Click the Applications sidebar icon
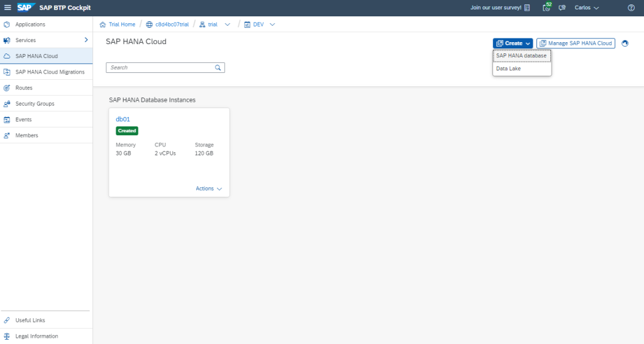Screen dimensions: 644x344 pos(6,25)
